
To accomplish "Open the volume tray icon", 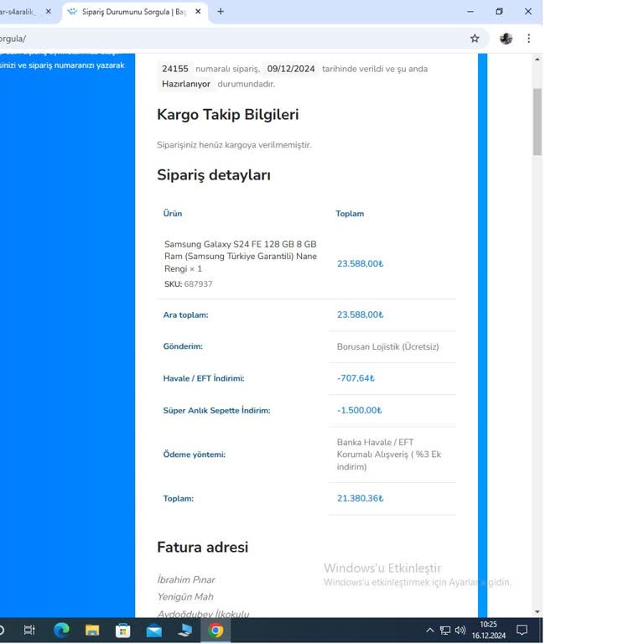I will [x=460, y=630].
